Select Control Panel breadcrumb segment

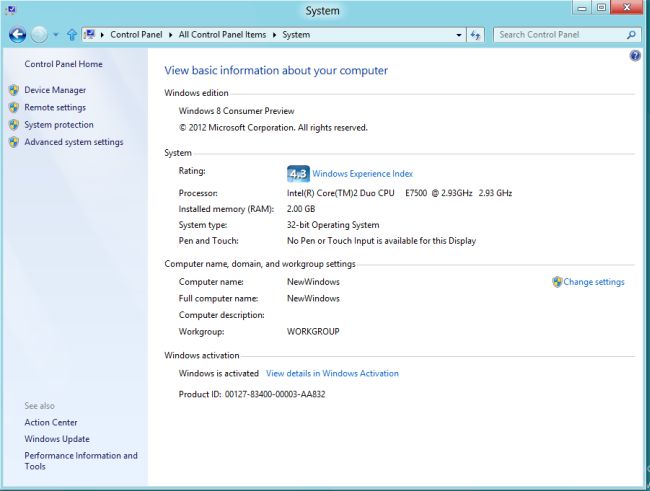[x=136, y=35]
